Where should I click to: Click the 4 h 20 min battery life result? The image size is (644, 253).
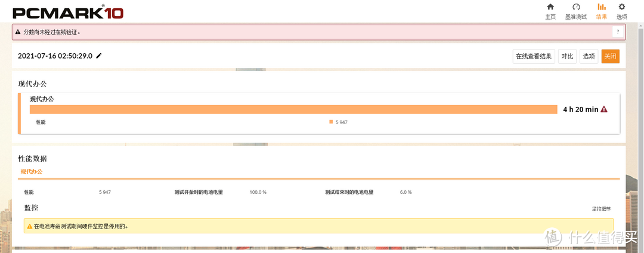(581, 109)
